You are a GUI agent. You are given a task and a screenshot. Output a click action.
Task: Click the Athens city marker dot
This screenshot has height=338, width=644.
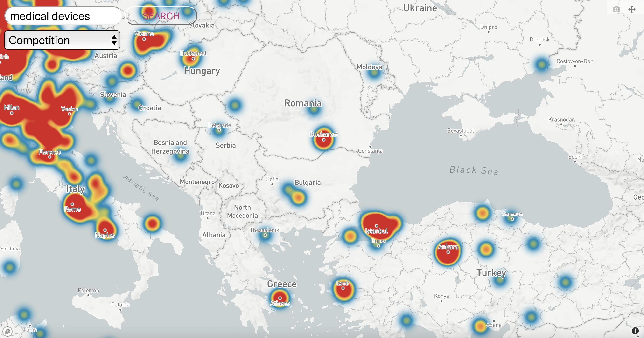280,298
